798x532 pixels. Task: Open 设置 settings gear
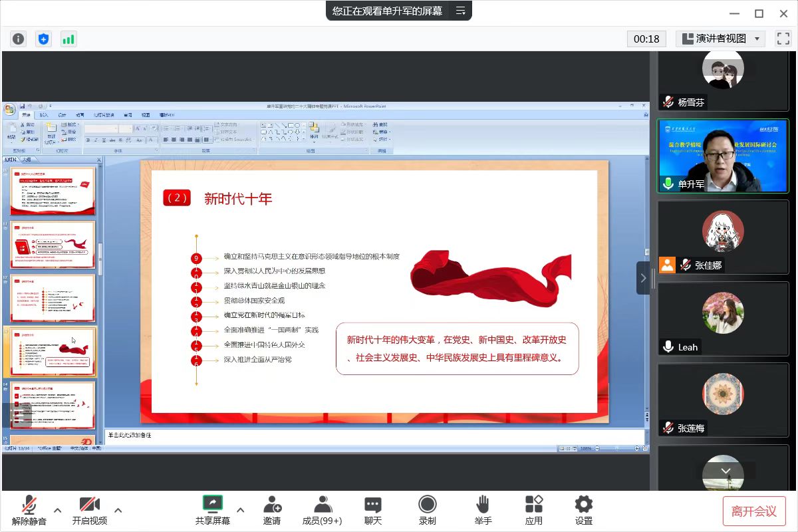click(584, 509)
